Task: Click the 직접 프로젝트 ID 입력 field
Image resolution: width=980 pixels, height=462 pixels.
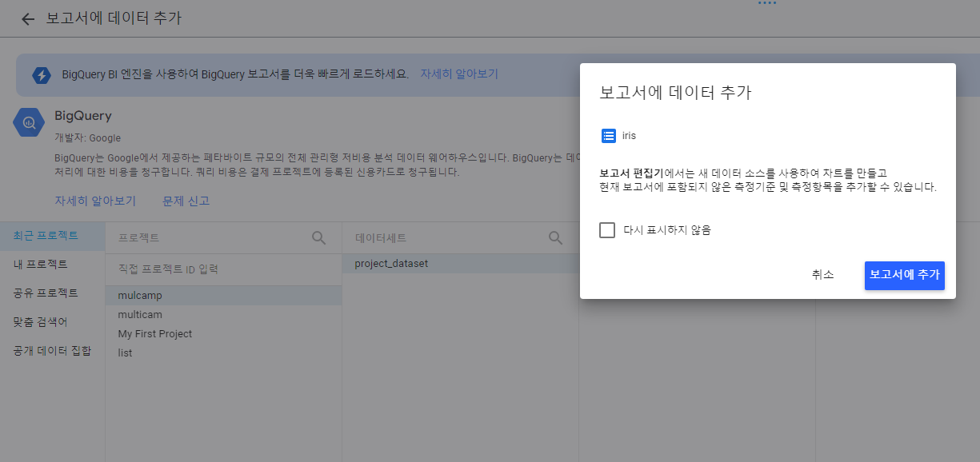Action: [x=224, y=269]
